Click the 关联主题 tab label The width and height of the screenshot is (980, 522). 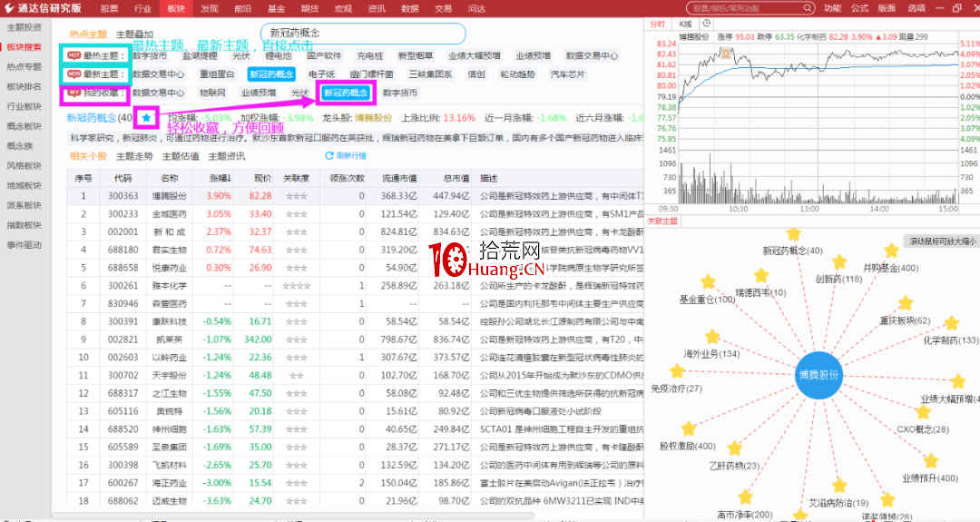point(662,222)
